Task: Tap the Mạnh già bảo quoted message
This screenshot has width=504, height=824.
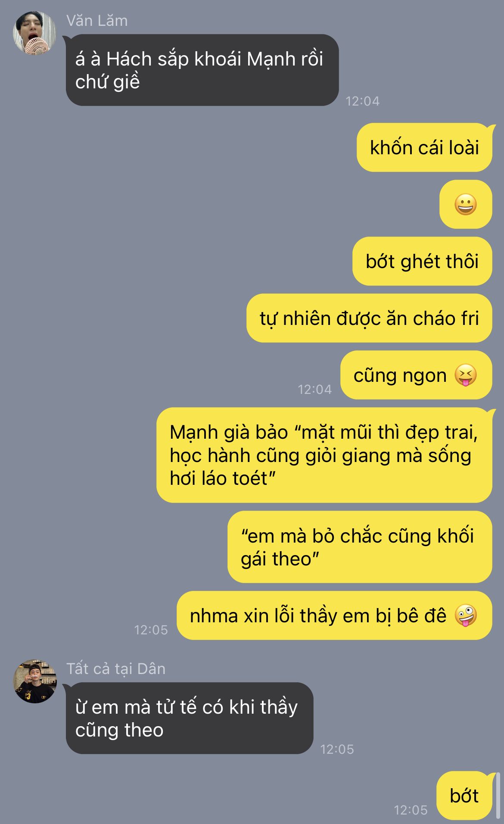Action: click(x=324, y=455)
